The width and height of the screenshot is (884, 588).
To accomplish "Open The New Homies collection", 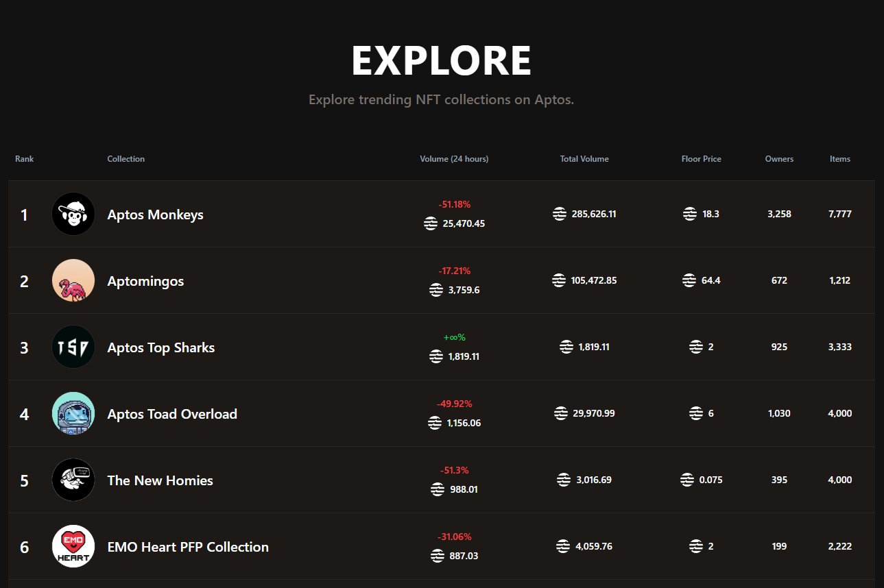I will pos(160,480).
